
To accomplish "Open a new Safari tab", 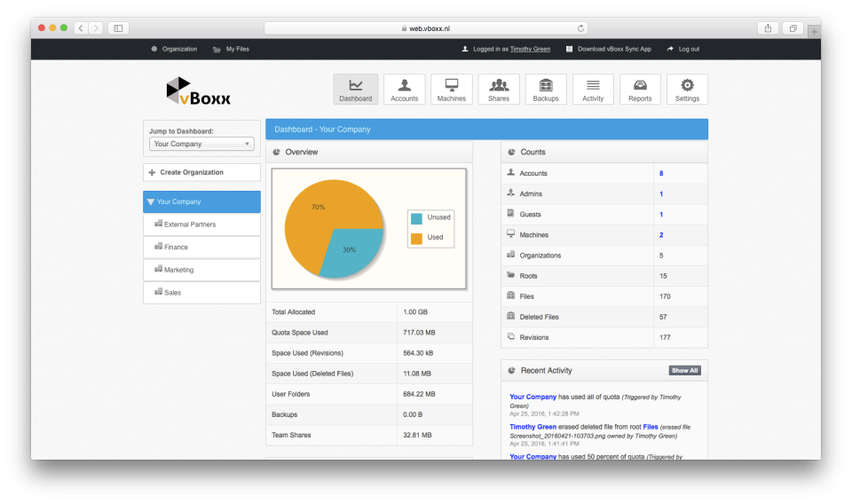I will (814, 32).
